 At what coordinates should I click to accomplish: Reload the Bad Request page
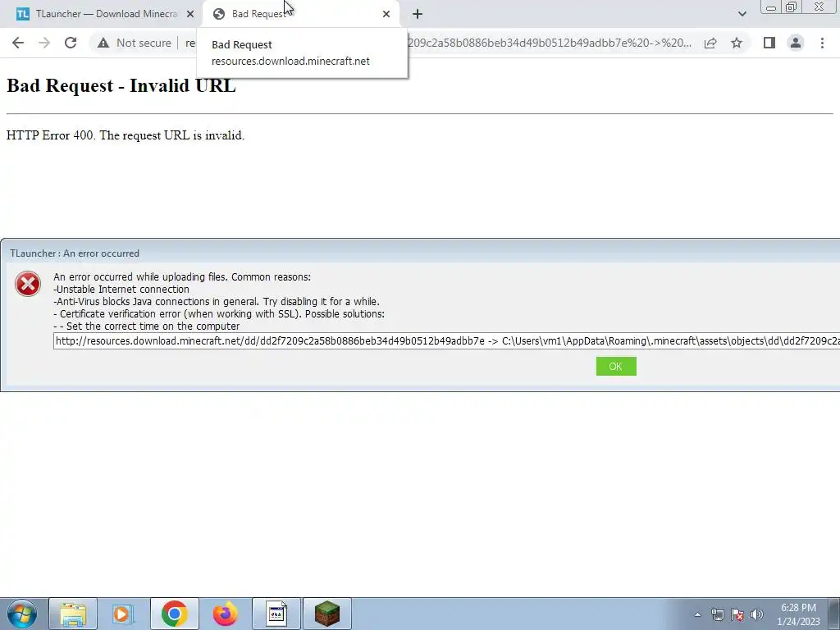71,43
